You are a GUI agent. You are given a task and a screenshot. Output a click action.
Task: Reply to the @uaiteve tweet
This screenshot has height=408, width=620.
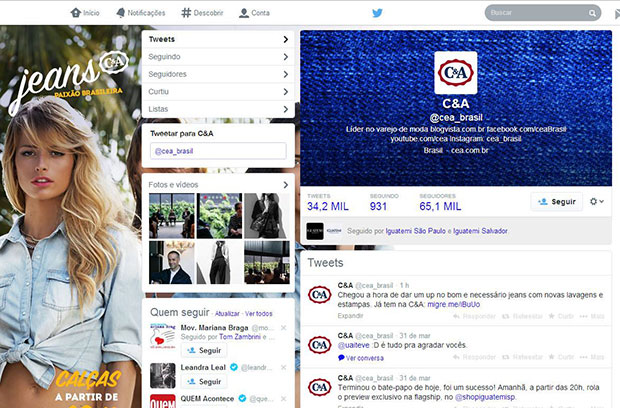(474, 357)
